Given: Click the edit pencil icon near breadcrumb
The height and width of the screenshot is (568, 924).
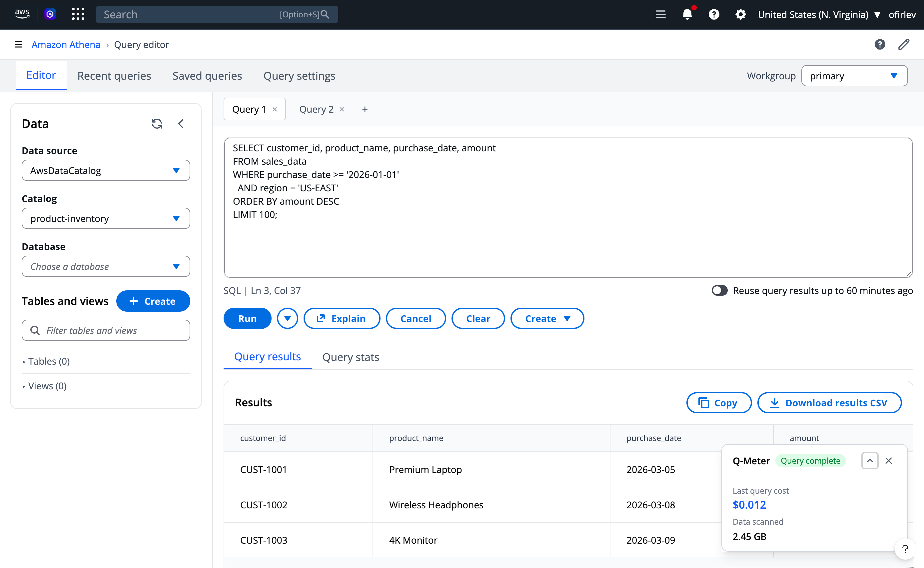Looking at the screenshot, I should 904,44.
